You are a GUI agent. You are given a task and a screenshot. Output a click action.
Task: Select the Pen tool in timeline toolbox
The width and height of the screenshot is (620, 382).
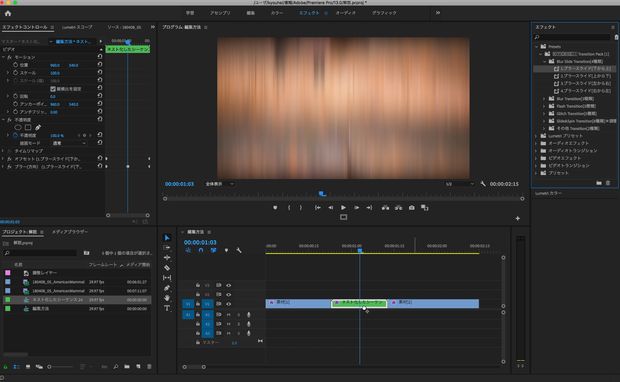point(167,288)
